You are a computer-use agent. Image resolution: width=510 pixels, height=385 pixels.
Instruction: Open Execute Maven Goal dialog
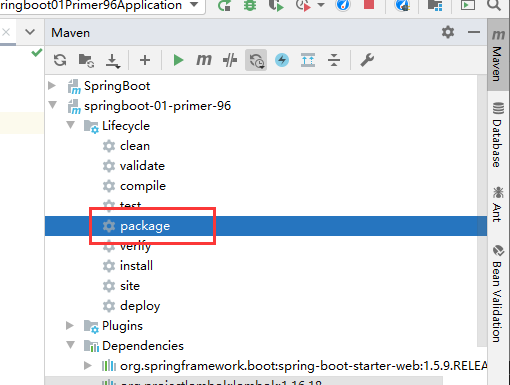[204, 60]
